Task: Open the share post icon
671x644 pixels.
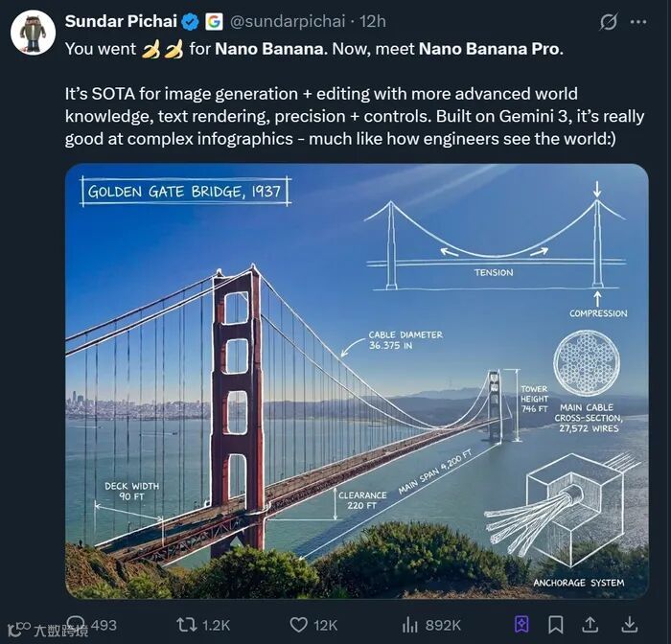Action: (x=590, y=625)
